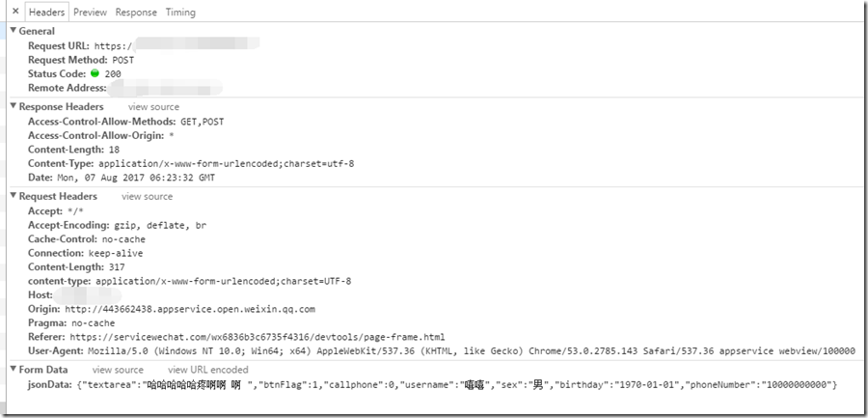Screen dimensions: 868x418
Task: Close the request details panel
Action: click(15, 11)
